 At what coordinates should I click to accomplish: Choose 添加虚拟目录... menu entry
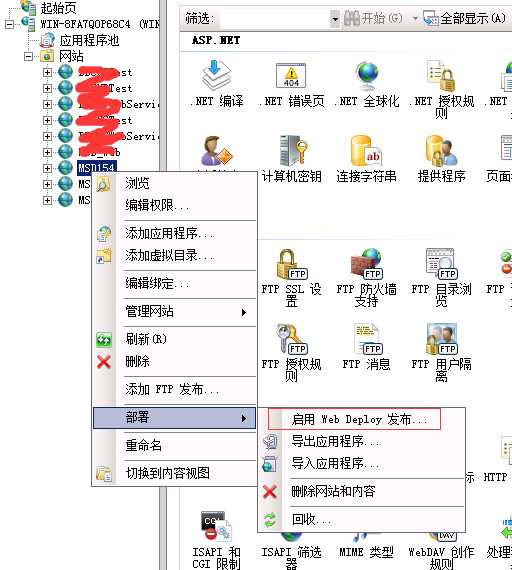[175, 256]
